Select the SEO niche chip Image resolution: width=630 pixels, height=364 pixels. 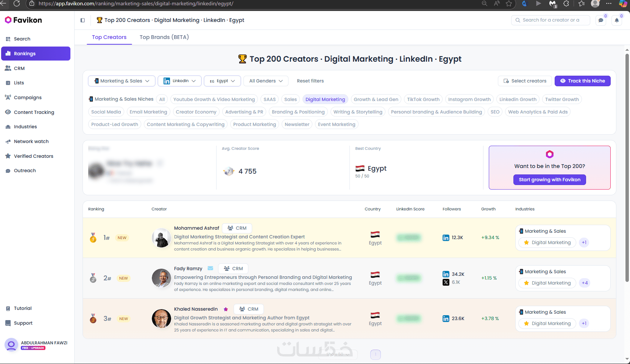click(x=495, y=112)
